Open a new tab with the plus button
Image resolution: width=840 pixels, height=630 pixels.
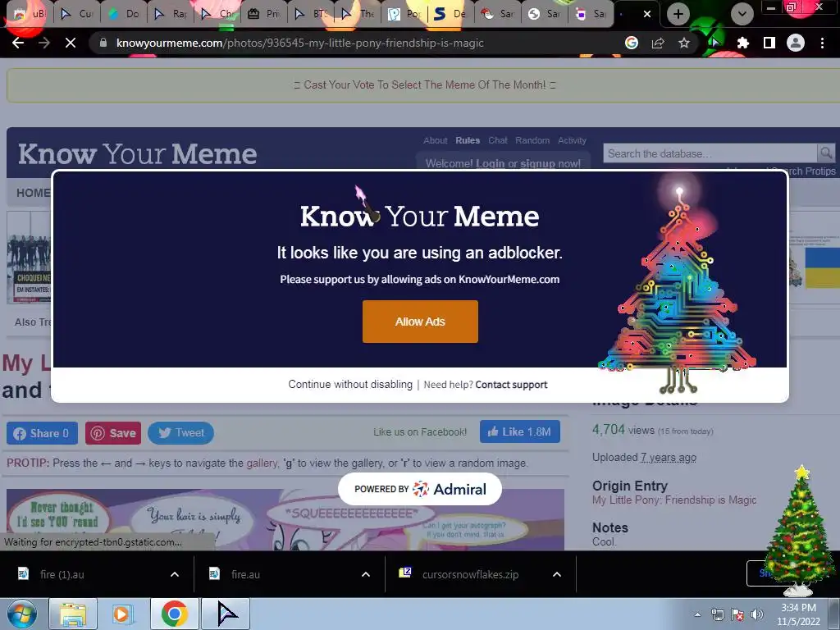pyautogui.click(x=678, y=14)
